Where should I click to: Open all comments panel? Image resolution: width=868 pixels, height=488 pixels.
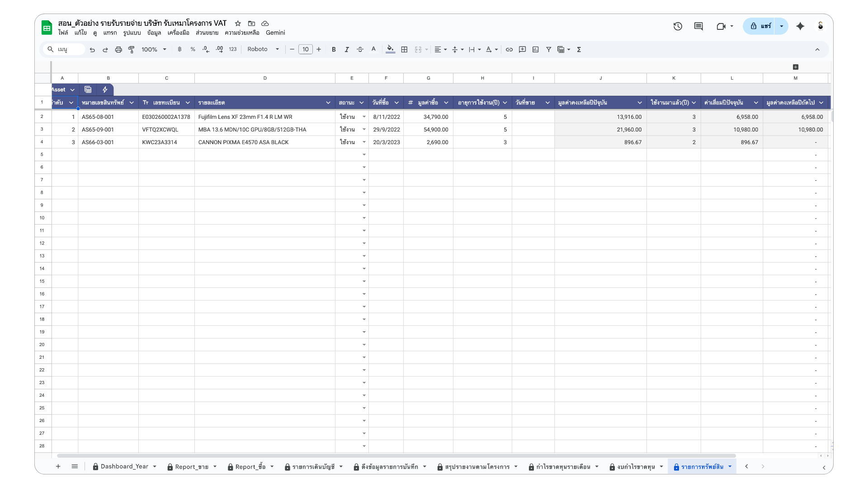[698, 26]
